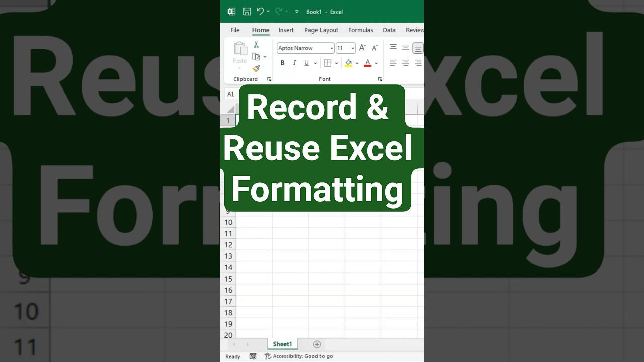Toggle Bold formatting

(x=282, y=63)
